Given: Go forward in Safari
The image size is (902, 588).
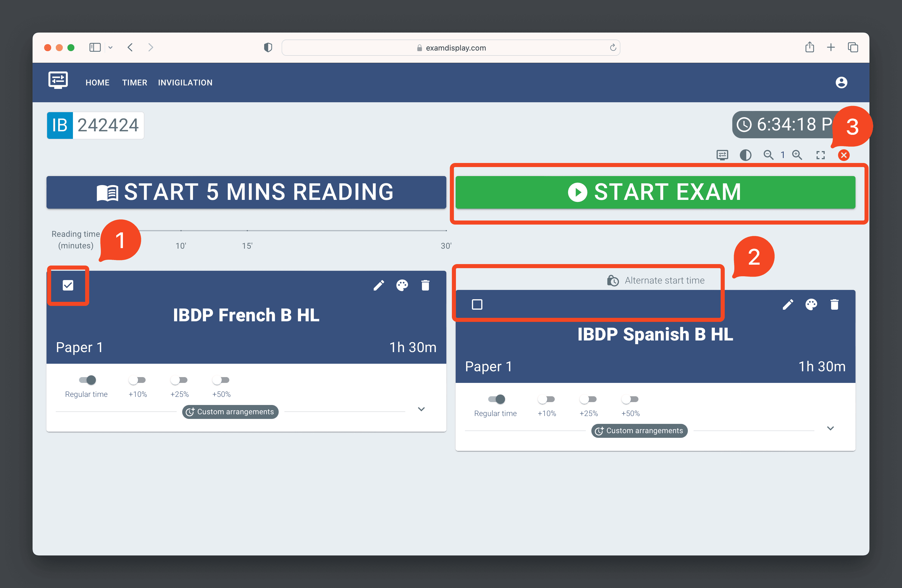Looking at the screenshot, I should 151,47.
